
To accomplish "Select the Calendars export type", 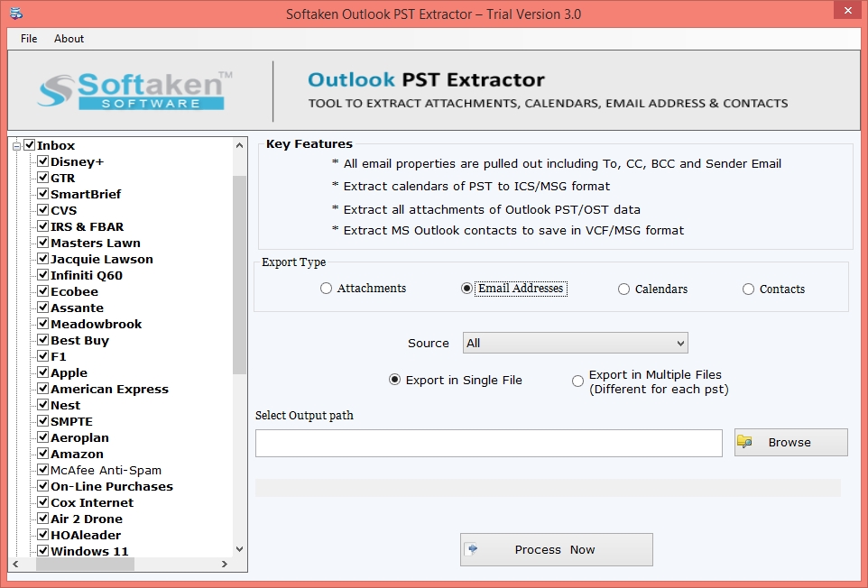I will [x=623, y=289].
